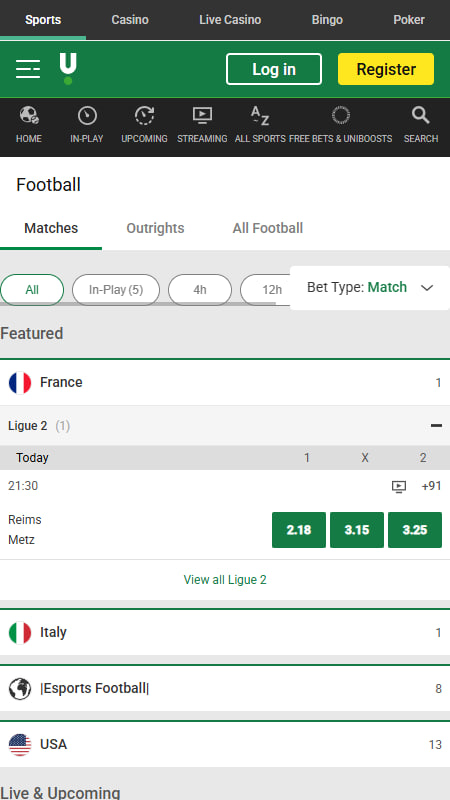Select the All filter pill
450x800 pixels.
pos(32,290)
